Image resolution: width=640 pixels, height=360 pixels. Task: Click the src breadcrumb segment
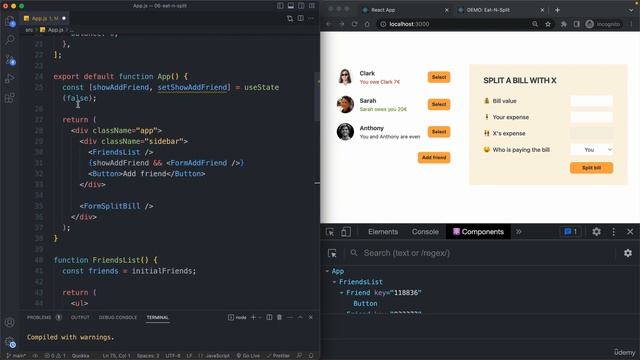tap(29, 30)
